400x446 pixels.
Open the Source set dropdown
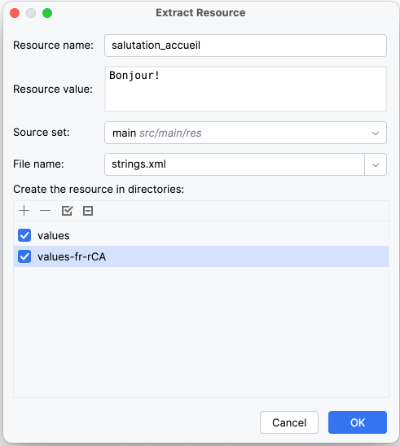[x=245, y=133]
